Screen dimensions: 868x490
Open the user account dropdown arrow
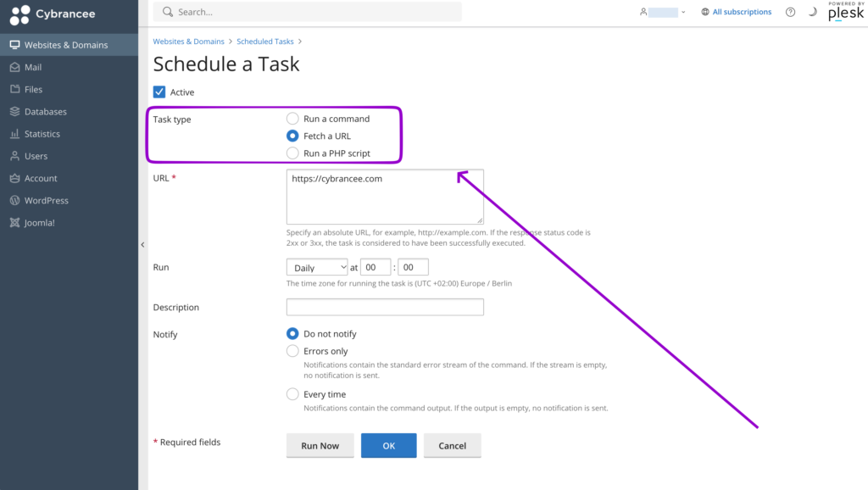(683, 12)
